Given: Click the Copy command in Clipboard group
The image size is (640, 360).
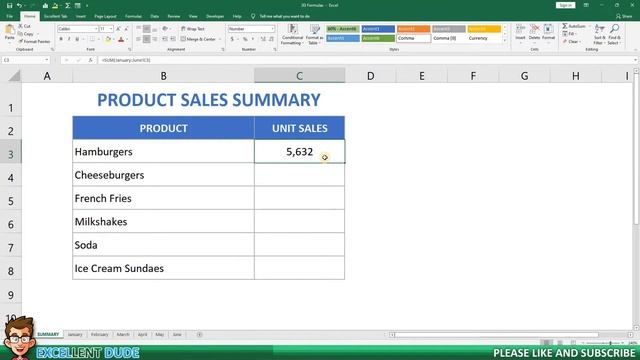Looking at the screenshot, I should [x=26, y=34].
